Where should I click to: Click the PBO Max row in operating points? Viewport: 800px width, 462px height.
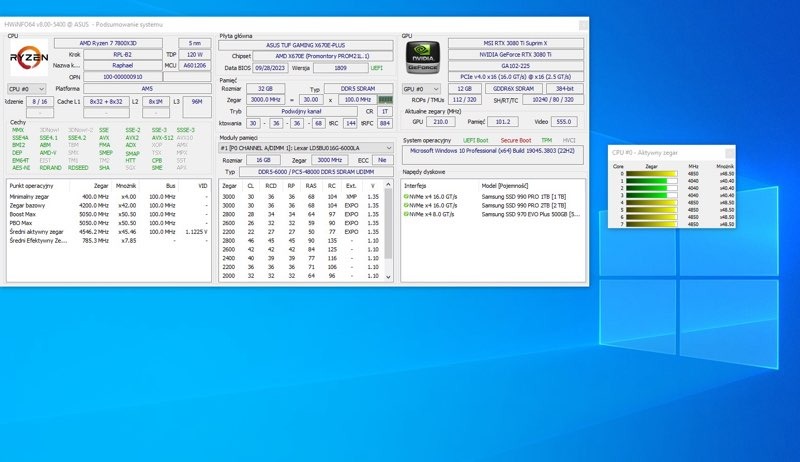108,223
